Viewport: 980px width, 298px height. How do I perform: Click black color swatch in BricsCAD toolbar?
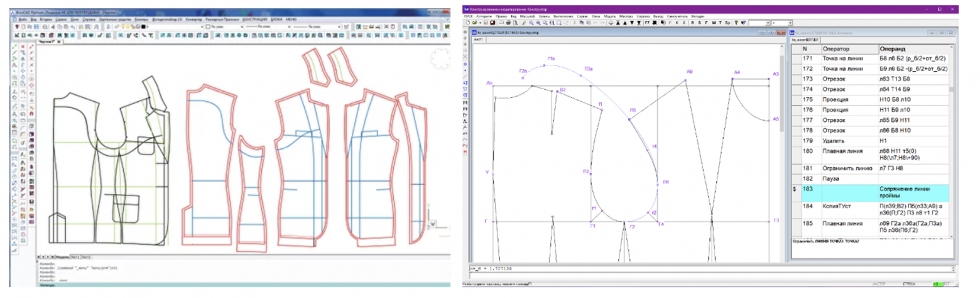(143, 26)
